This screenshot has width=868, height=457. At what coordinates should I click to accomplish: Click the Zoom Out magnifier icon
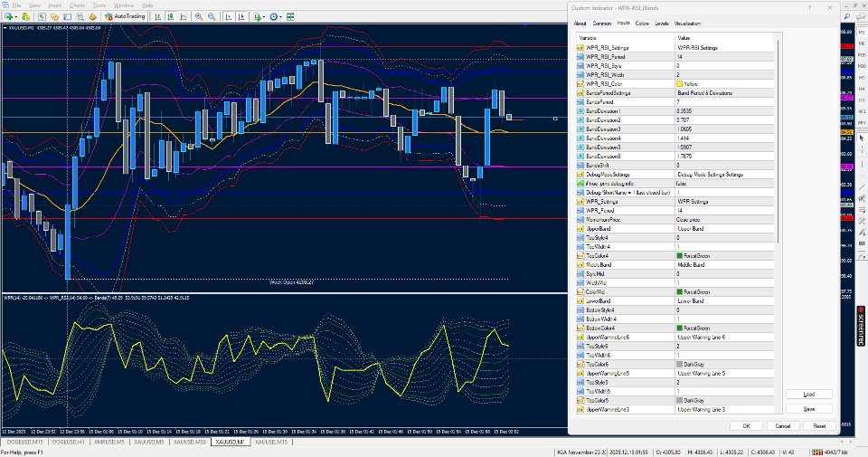tap(212, 16)
